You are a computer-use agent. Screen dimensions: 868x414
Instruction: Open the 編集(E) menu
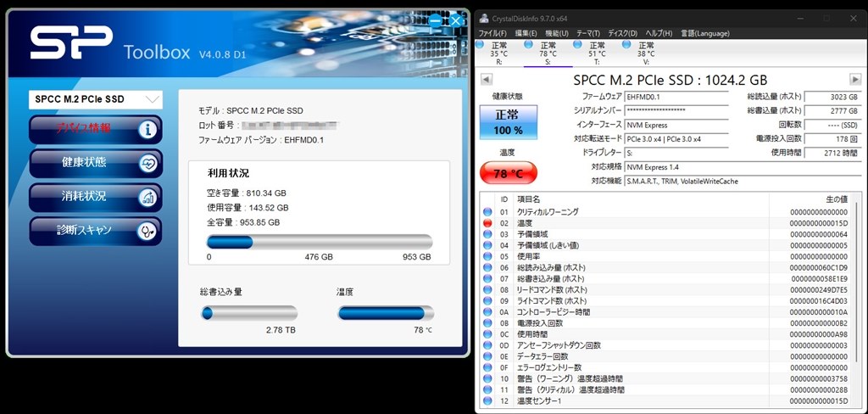(x=526, y=33)
